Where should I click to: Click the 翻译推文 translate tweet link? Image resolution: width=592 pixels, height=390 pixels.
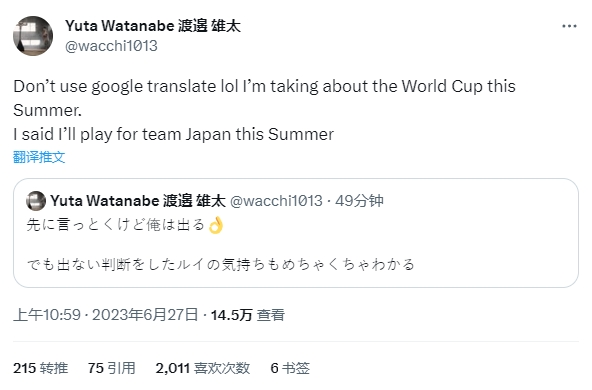point(39,157)
